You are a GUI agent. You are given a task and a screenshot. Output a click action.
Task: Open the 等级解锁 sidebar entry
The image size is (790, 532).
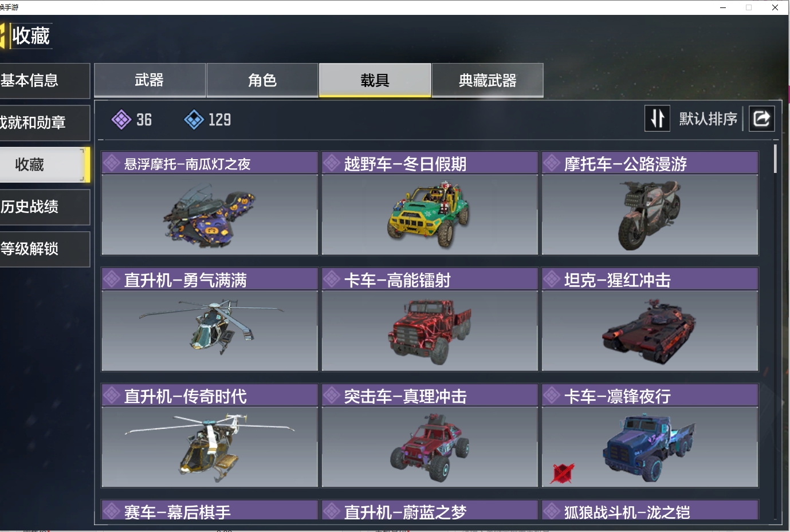tap(45, 249)
